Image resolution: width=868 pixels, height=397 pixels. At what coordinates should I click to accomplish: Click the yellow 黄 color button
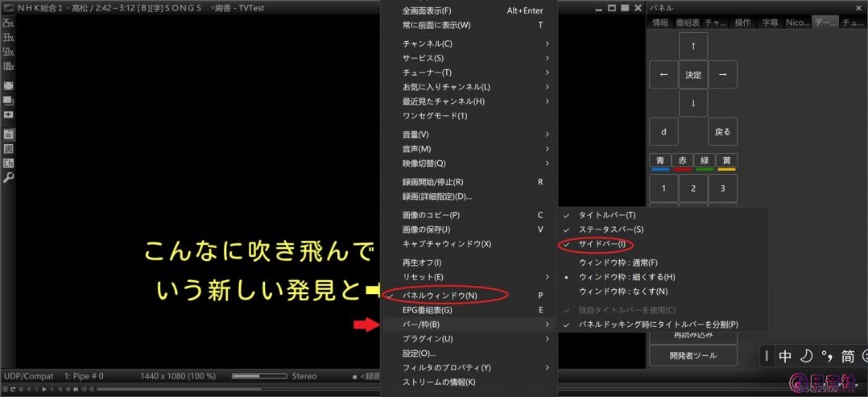726,162
